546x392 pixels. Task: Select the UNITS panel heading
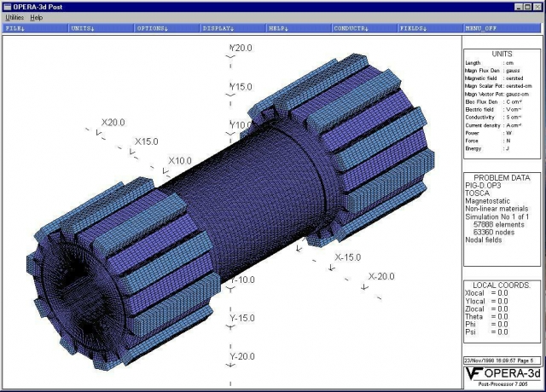pyautogui.click(x=502, y=53)
